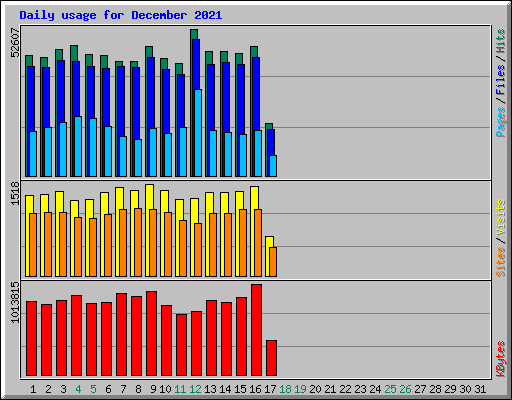Click day label "17" on the x-axis
Image resolution: width=512 pixels, height=400 pixels.
tap(270, 389)
